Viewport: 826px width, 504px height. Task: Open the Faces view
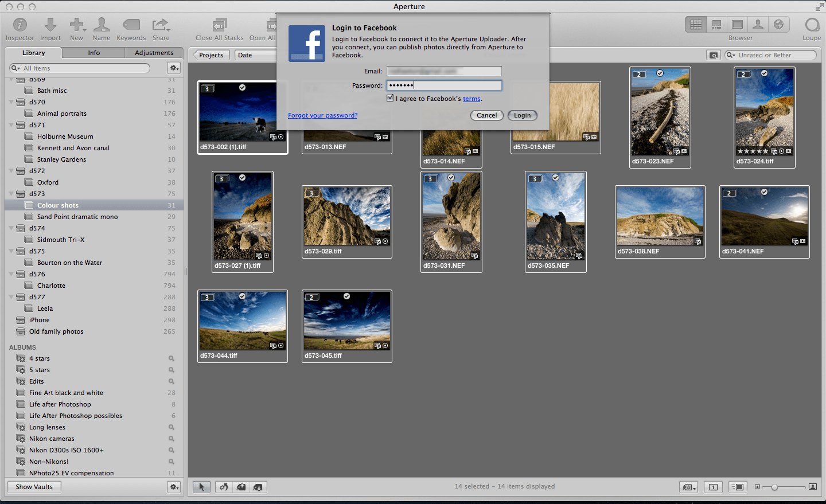pyautogui.click(x=758, y=24)
